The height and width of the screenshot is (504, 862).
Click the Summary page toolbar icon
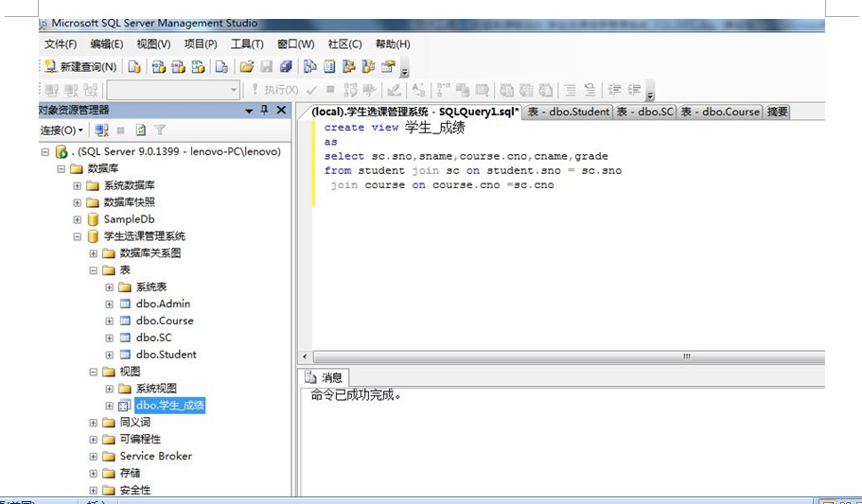[329, 67]
